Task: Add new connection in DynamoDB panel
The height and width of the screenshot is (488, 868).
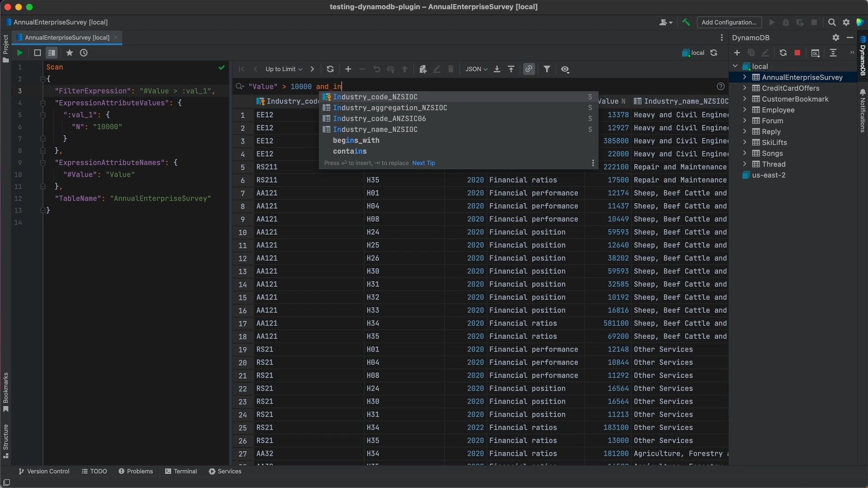Action: pyautogui.click(x=737, y=53)
